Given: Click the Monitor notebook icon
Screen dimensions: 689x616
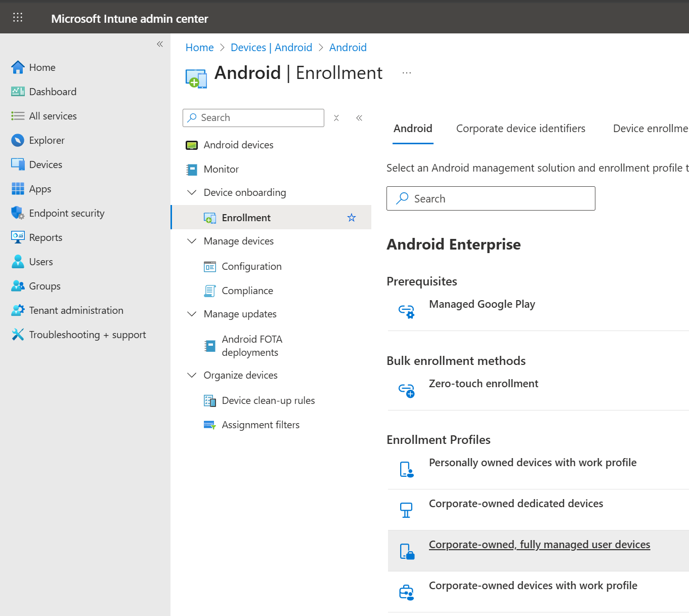Looking at the screenshot, I should click(x=192, y=170).
